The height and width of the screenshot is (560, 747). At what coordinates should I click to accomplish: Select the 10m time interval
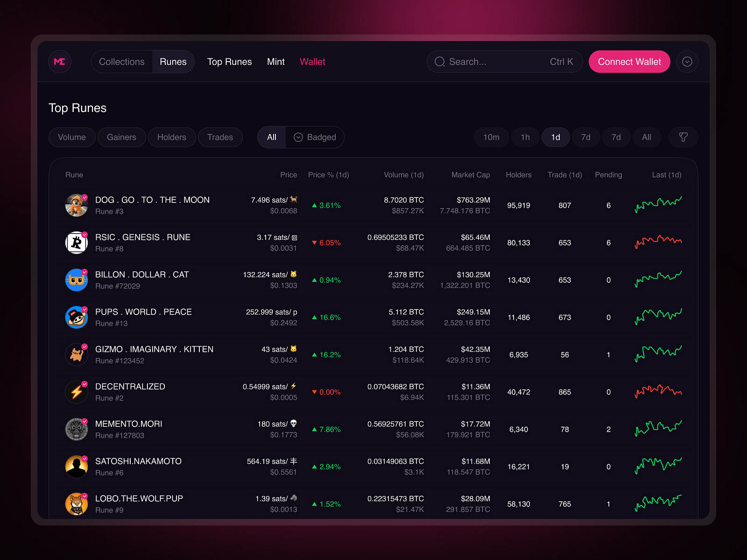pos(491,137)
